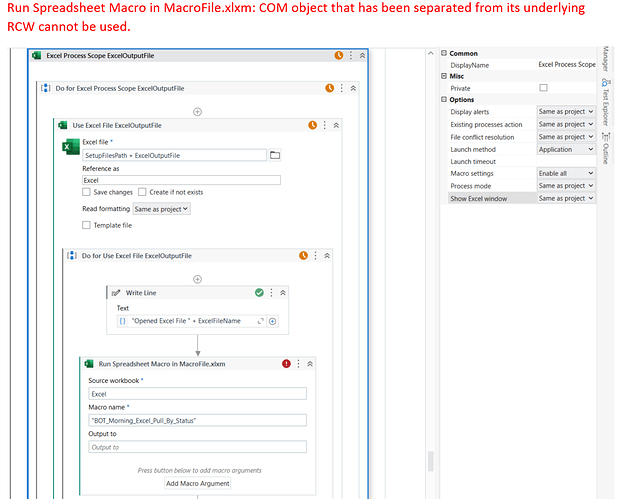Click the red error icon on Run Spreadsheet Macro

(x=286, y=364)
